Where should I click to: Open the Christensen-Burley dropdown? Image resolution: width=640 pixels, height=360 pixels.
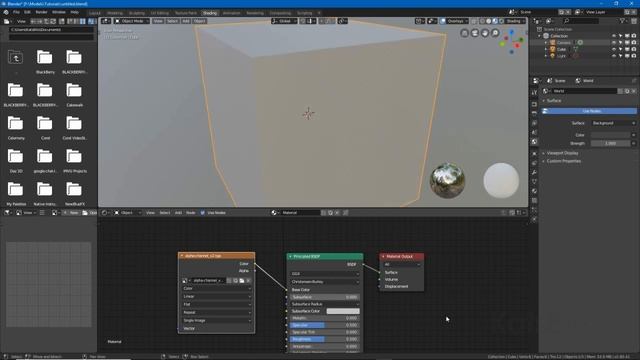tap(325, 282)
